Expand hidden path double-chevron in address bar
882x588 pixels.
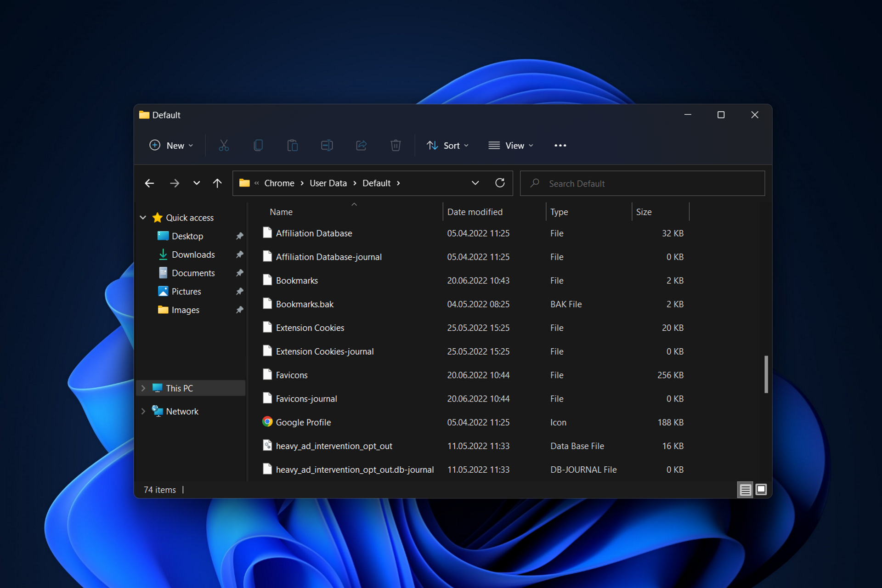[x=257, y=183]
